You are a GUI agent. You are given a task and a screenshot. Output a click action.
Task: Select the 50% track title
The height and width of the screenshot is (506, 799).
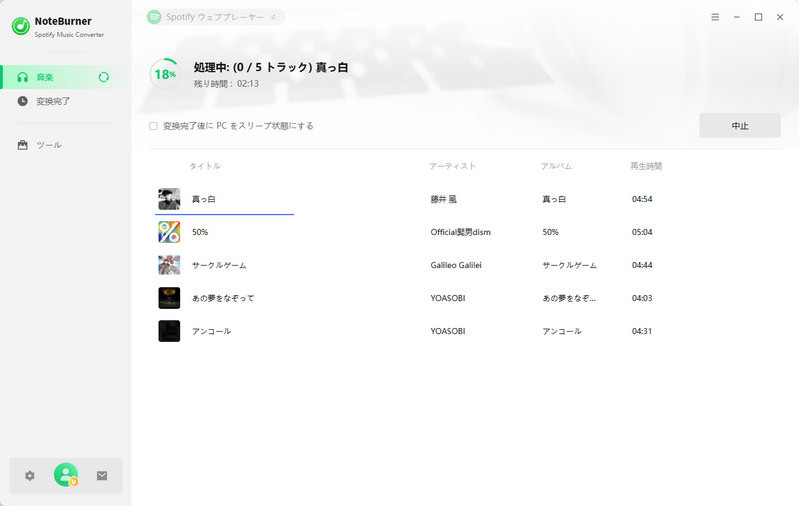200,232
